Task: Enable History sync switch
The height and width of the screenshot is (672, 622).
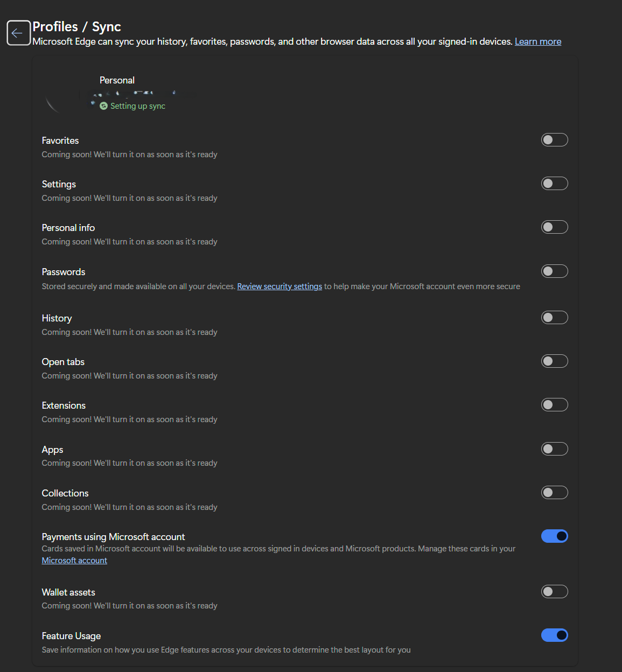Action: coord(554,318)
